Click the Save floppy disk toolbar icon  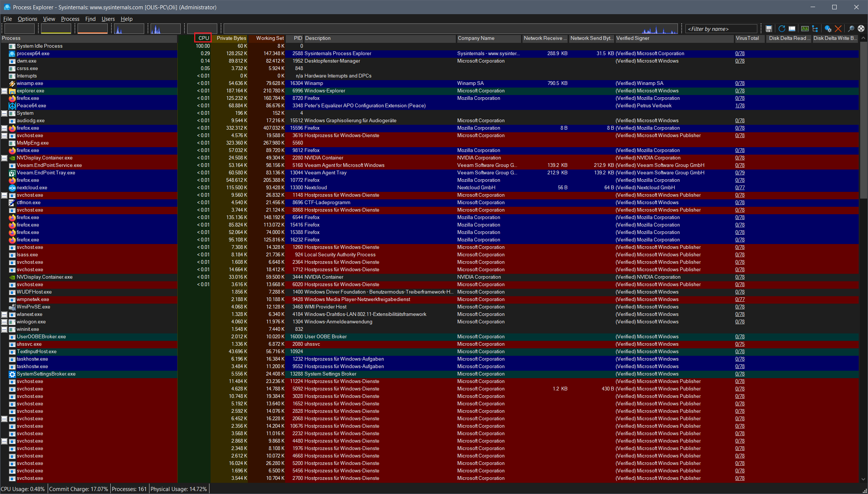[x=768, y=29]
